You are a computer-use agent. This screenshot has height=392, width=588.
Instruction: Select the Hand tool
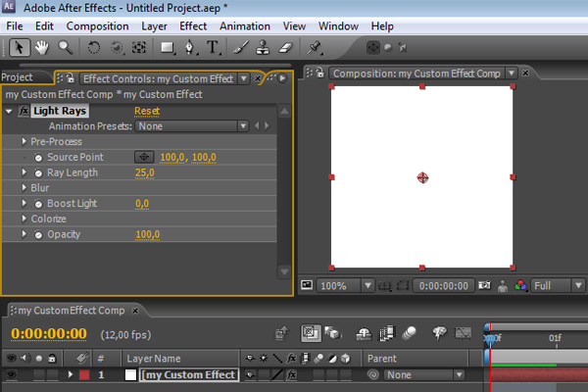point(41,48)
